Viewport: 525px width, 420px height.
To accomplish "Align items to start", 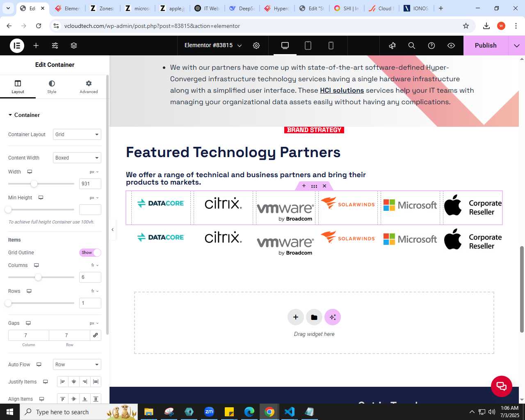I will pos(63,399).
